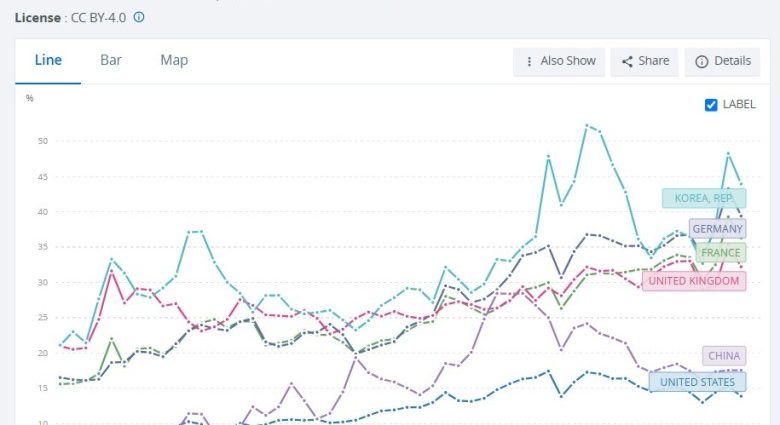
Task: Click the highest peak of Korea line
Action: coord(586,125)
